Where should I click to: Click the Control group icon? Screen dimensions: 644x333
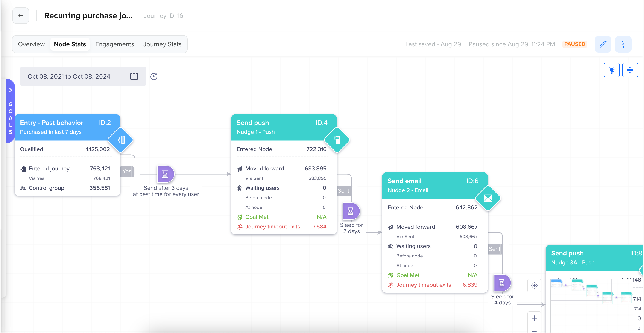click(x=23, y=189)
